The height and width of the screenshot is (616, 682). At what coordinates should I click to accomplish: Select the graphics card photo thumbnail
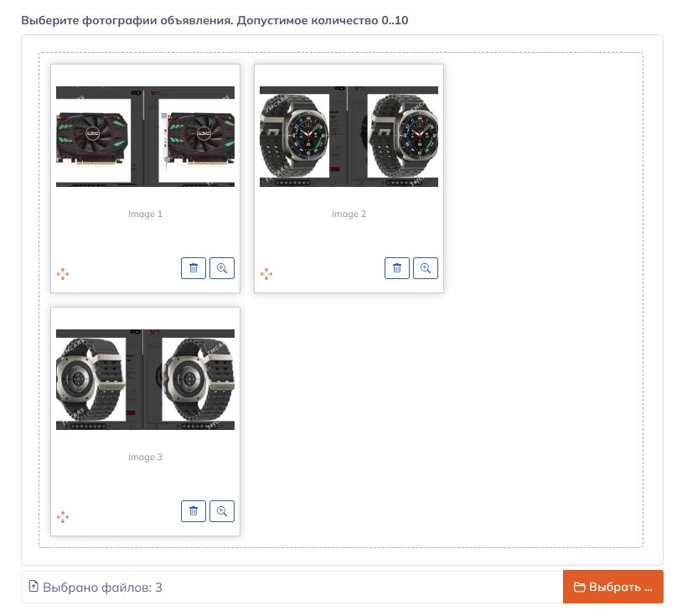coord(145,136)
